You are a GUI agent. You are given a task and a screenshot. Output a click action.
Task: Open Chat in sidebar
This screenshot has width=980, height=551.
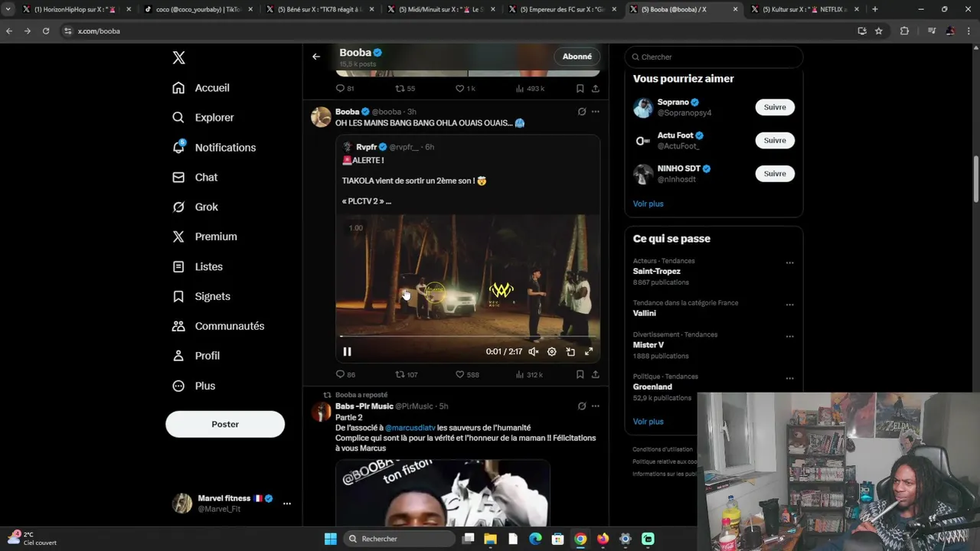point(195,177)
